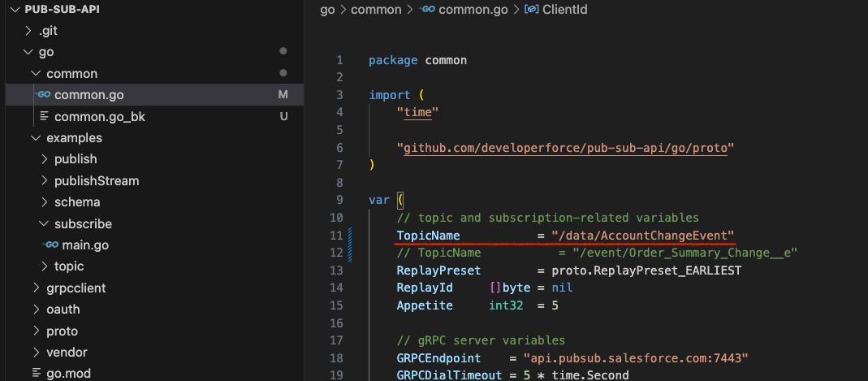Click the U untracked badge on common.go_bk
The height and width of the screenshot is (381, 868).
click(283, 117)
